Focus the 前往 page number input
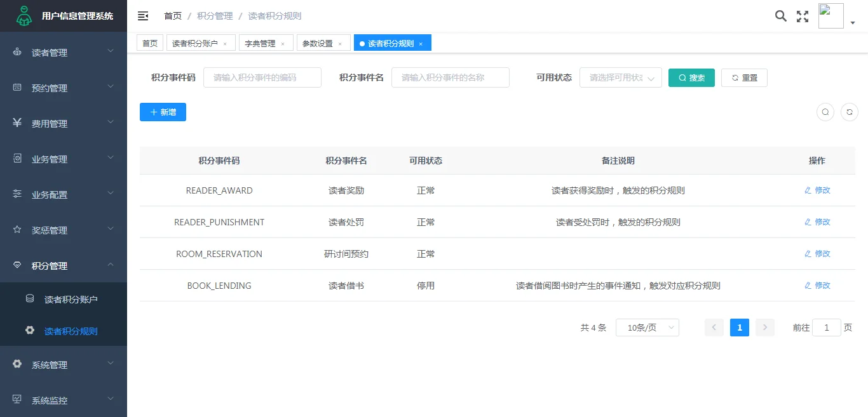The width and height of the screenshot is (868, 417). pos(827,328)
